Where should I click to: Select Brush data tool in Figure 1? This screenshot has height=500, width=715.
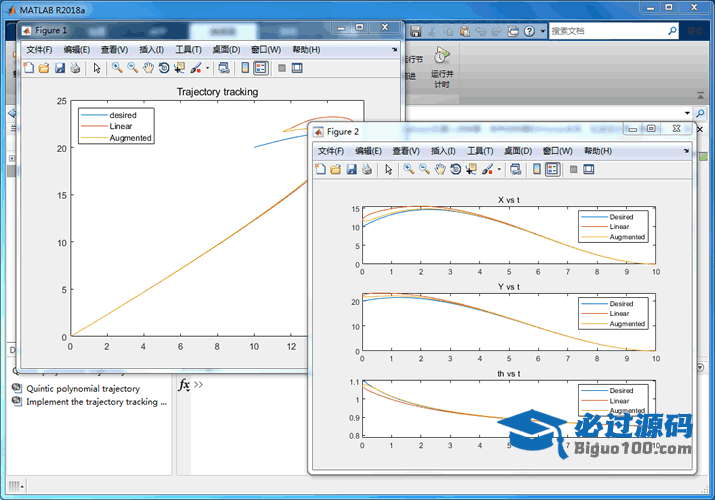(x=196, y=68)
